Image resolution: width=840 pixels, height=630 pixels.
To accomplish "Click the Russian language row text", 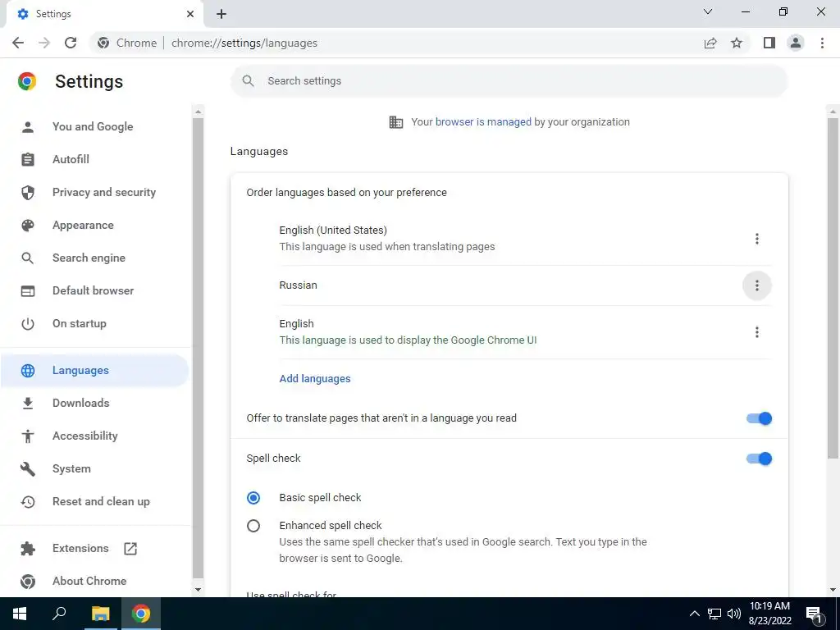I will pos(298,285).
